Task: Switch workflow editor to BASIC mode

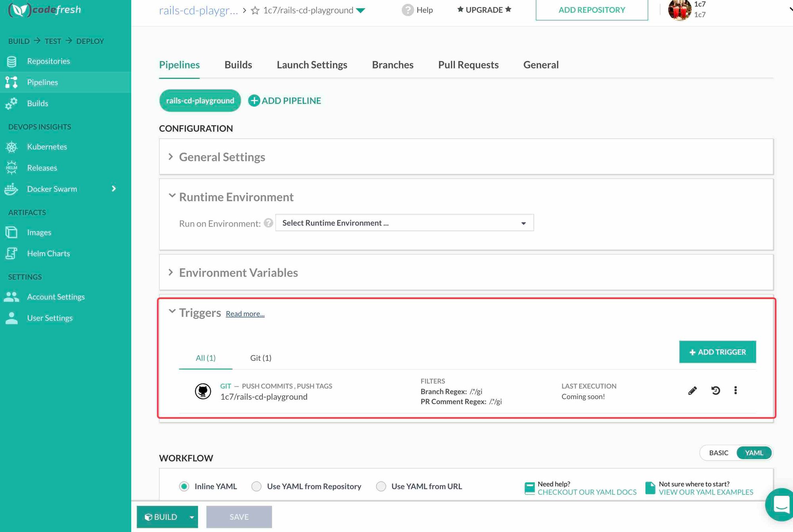Action: coord(718,453)
